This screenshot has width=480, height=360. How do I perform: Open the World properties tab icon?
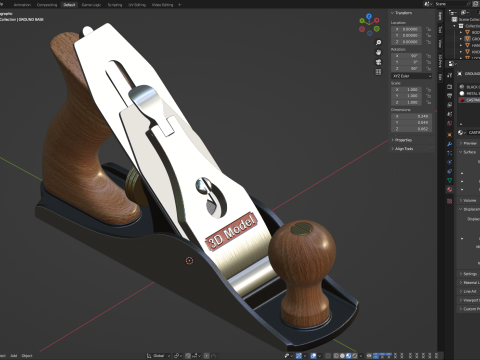449,123
